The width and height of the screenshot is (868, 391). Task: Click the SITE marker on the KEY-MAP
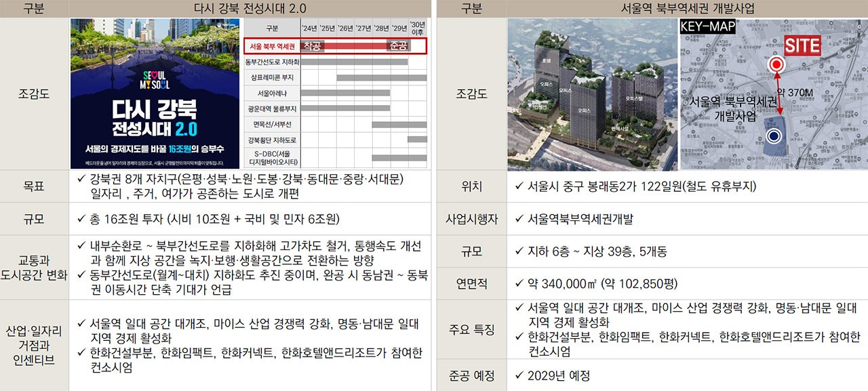tap(802, 45)
